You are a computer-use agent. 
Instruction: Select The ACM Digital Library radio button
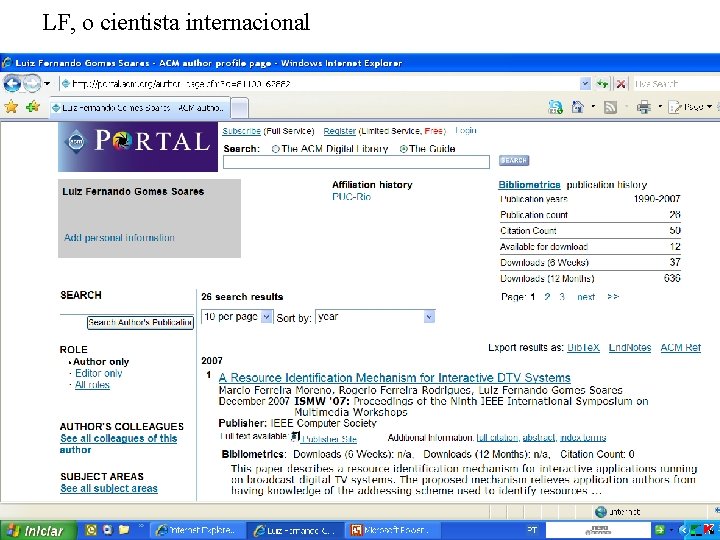[276, 149]
